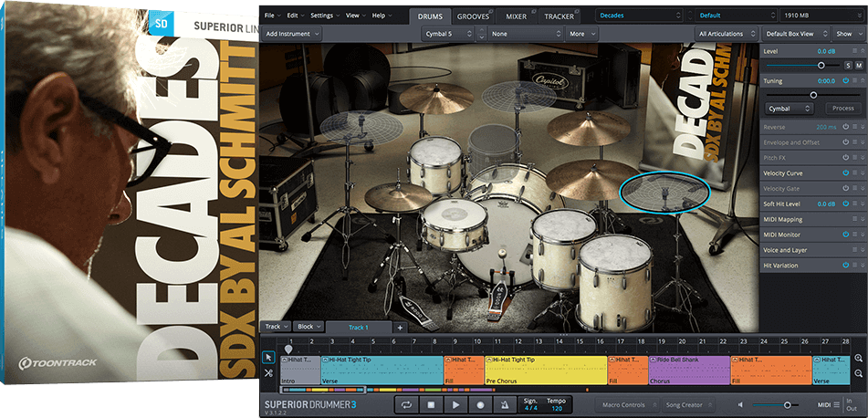The height and width of the screenshot is (418, 868).
Task: Open the Cymbal tuning type dropdown
Action: (x=790, y=109)
